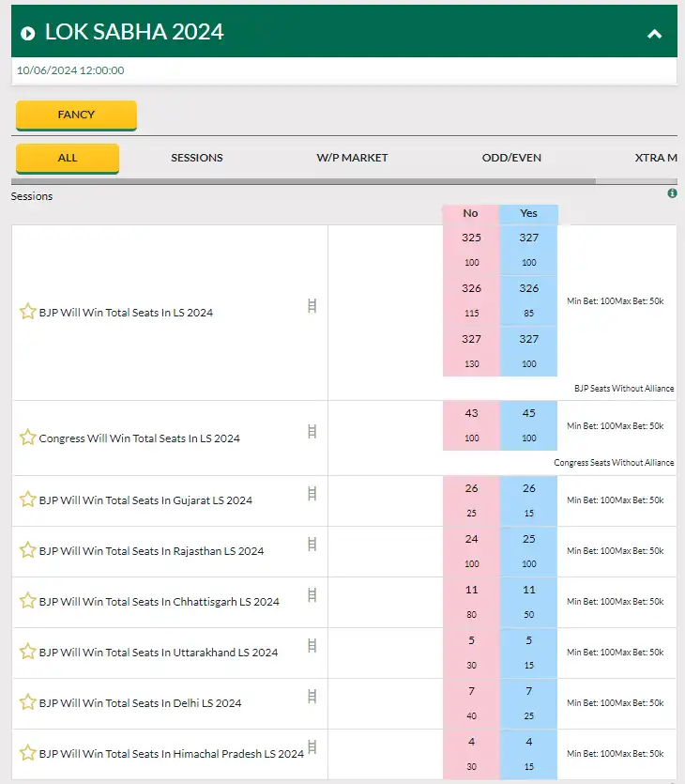This screenshot has height=784, width=685.
Task: Collapse the LOK SABHA 2024 panel chevron
Action: (x=655, y=34)
